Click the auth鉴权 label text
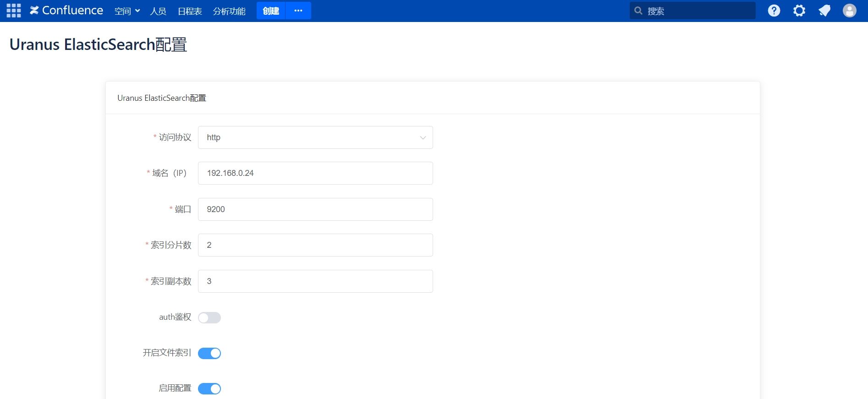The width and height of the screenshot is (868, 399). point(175,317)
